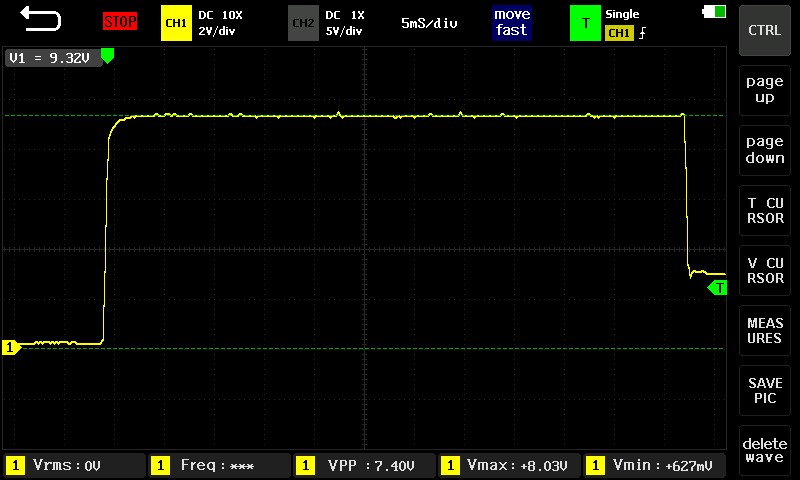Go to page up
The image size is (800, 480).
(x=764, y=90)
